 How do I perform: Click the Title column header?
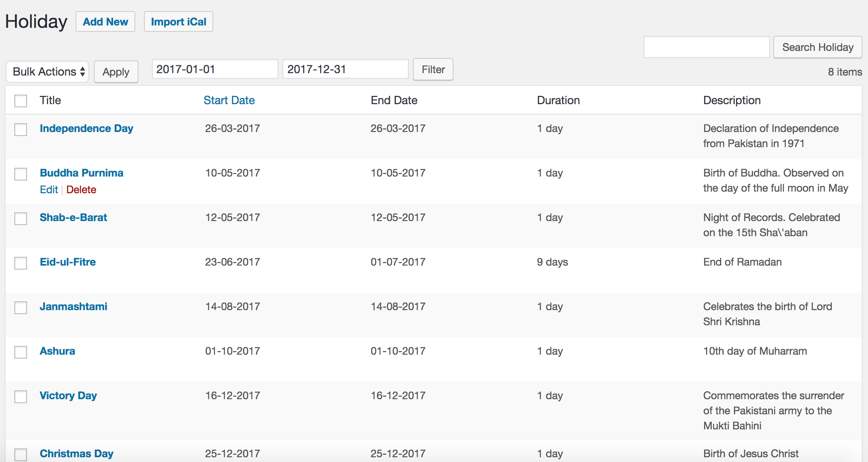click(50, 100)
